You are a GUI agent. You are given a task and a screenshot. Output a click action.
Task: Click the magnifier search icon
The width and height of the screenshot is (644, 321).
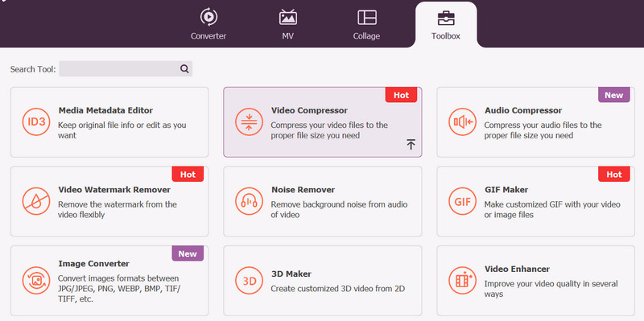(x=184, y=69)
